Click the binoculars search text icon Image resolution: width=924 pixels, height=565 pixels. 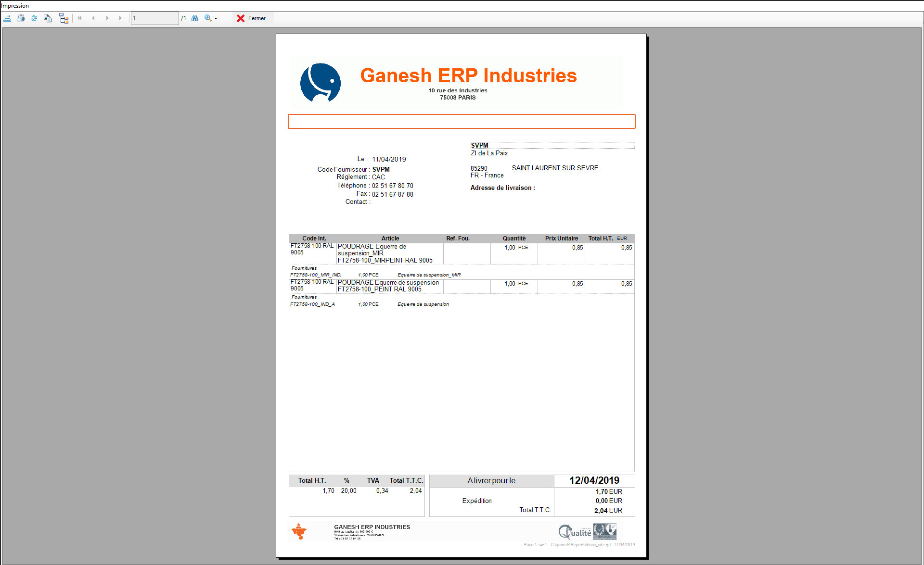click(195, 18)
